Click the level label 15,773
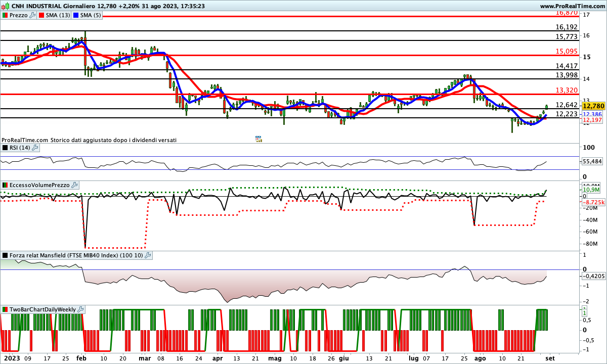The width and height of the screenshot is (607, 364). [x=567, y=36]
